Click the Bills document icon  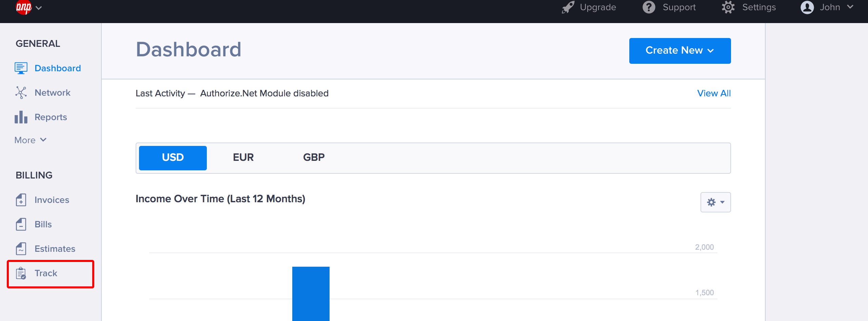[x=21, y=224]
